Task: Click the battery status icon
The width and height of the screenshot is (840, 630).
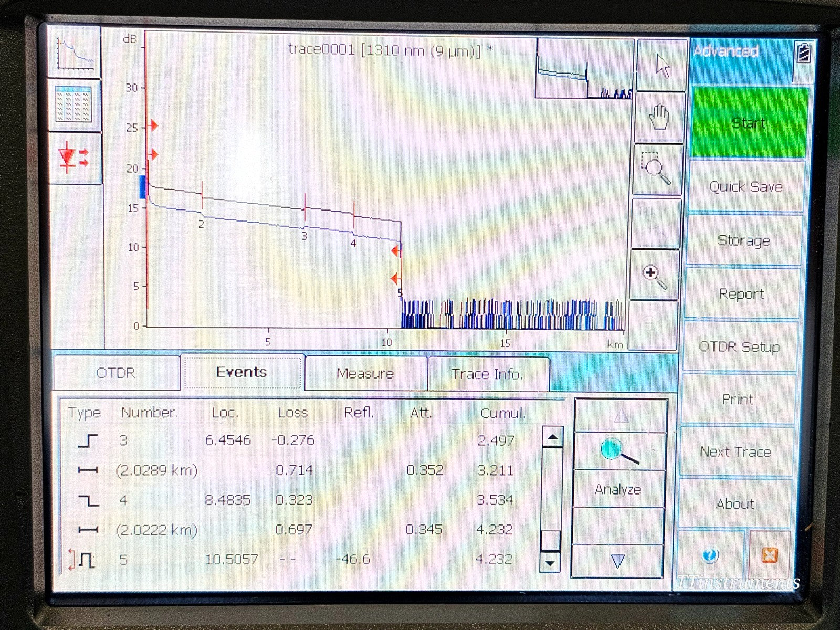Action: [803, 53]
